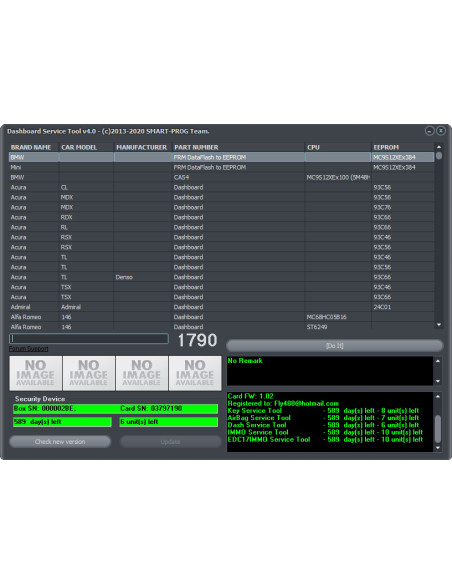The image size is (452, 584).
Task: Select the Acura RL row
Action: [x=222, y=227]
